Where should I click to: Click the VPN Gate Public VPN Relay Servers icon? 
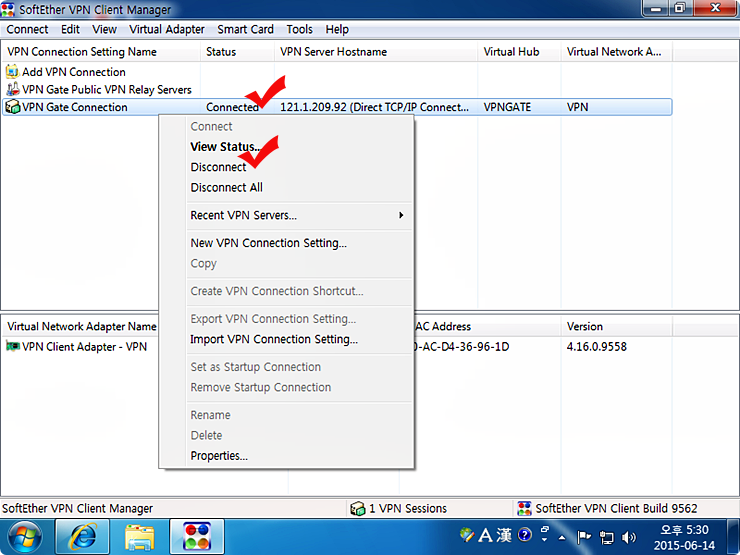[x=12, y=89]
